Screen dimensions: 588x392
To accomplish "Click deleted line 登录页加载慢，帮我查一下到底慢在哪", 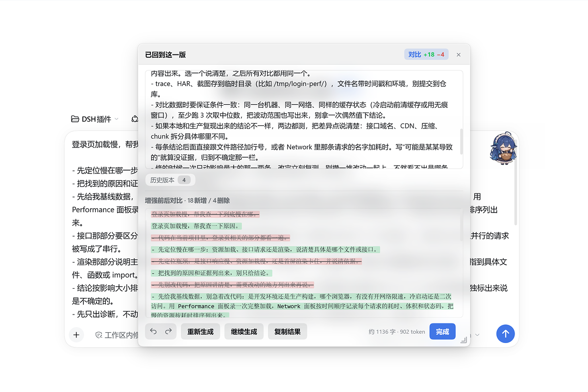I will pyautogui.click(x=205, y=214).
